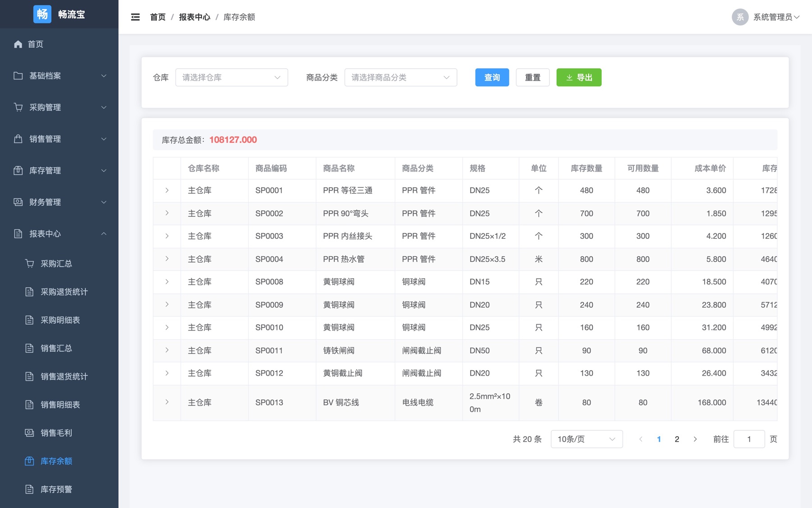Click the 基础档案 folder icon
The image size is (812, 508).
point(18,76)
